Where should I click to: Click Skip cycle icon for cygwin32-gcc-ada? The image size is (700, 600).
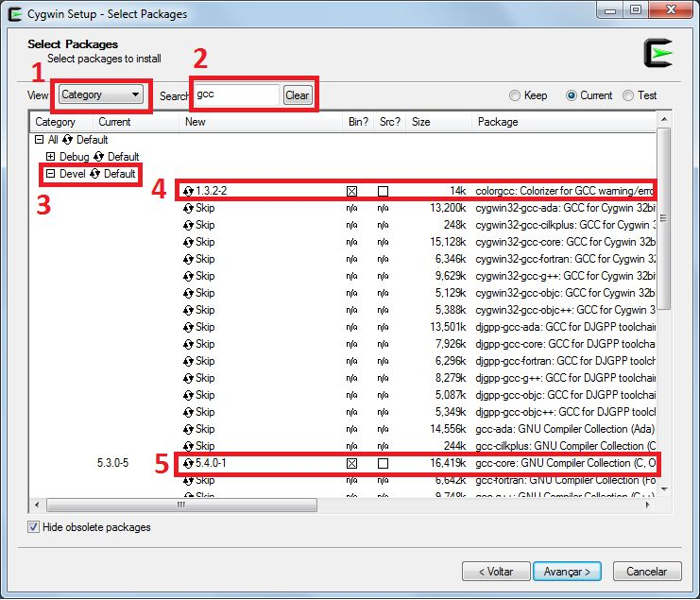(x=188, y=208)
